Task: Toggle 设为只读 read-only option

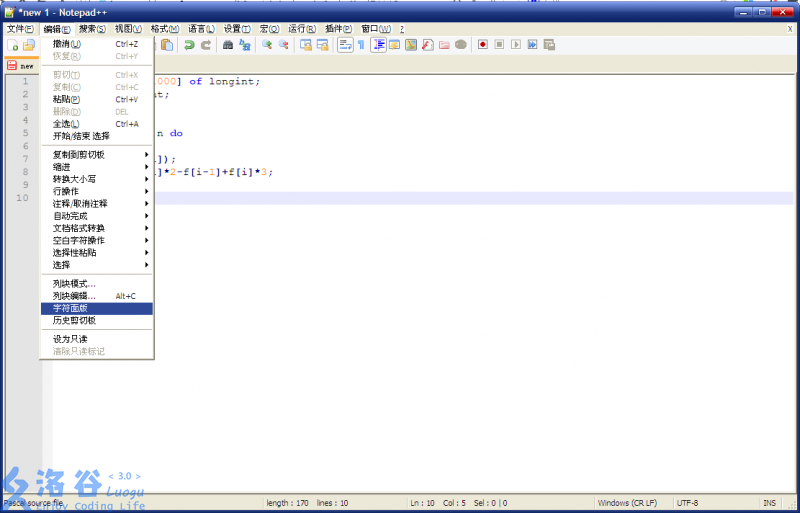Action: (70, 339)
